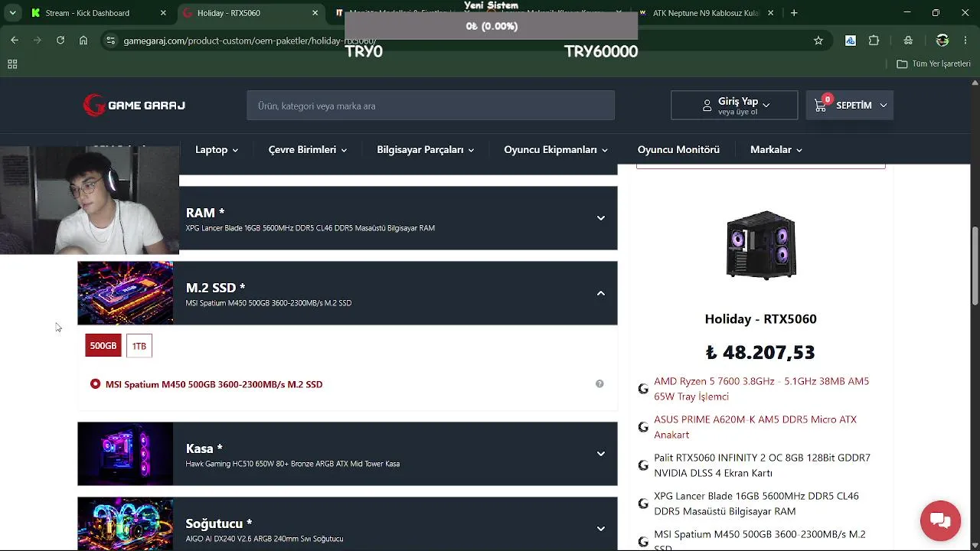This screenshot has height=551, width=980.
Task: Open the Laptop menu
Action: (217, 150)
